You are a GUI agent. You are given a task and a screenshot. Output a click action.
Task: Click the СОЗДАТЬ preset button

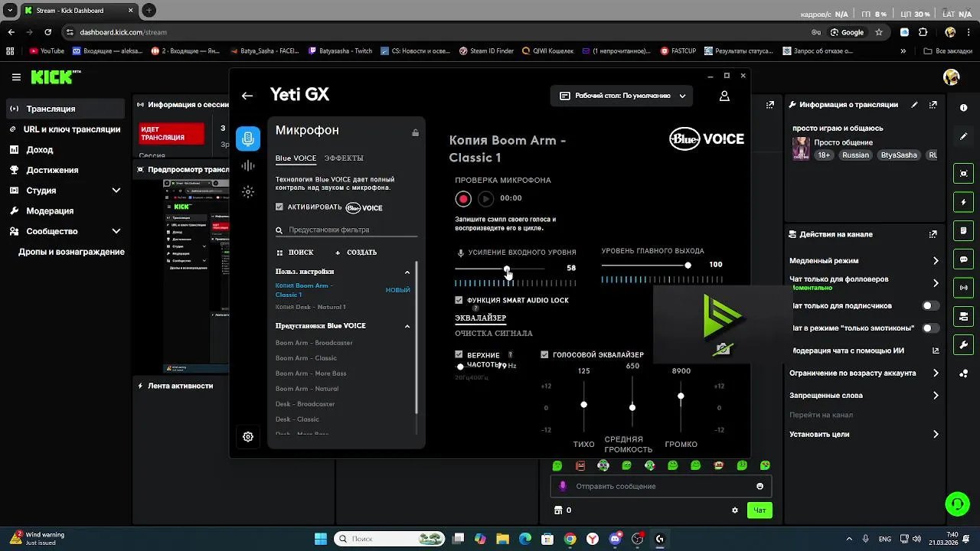click(x=356, y=253)
